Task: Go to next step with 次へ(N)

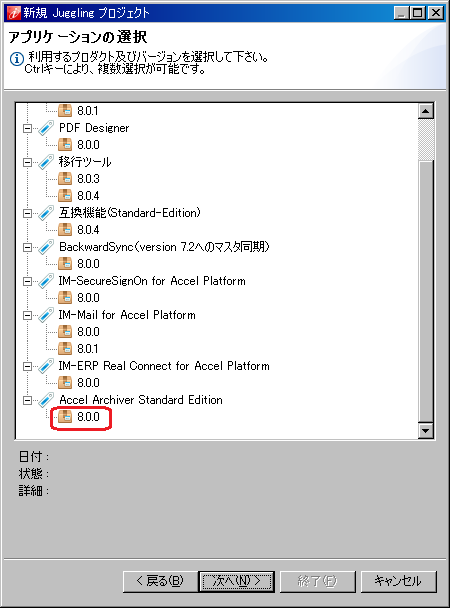Action: click(236, 581)
